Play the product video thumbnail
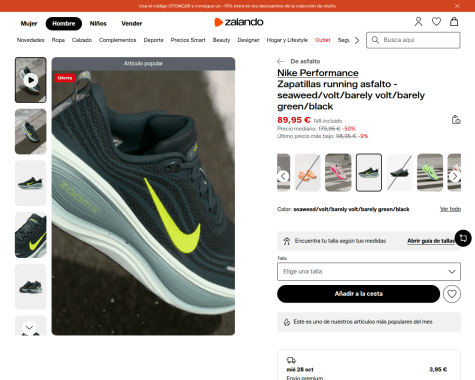The width and height of the screenshot is (475, 380). [31, 80]
